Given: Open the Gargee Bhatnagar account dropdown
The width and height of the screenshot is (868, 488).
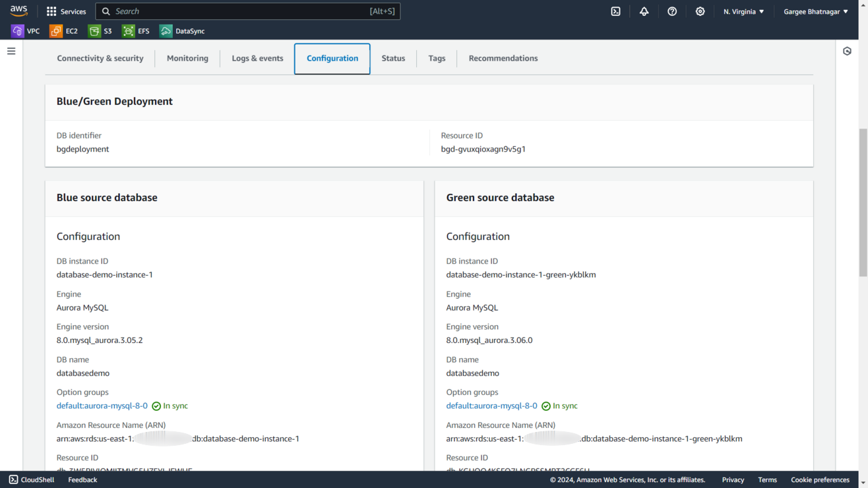Looking at the screenshot, I should coord(815,11).
